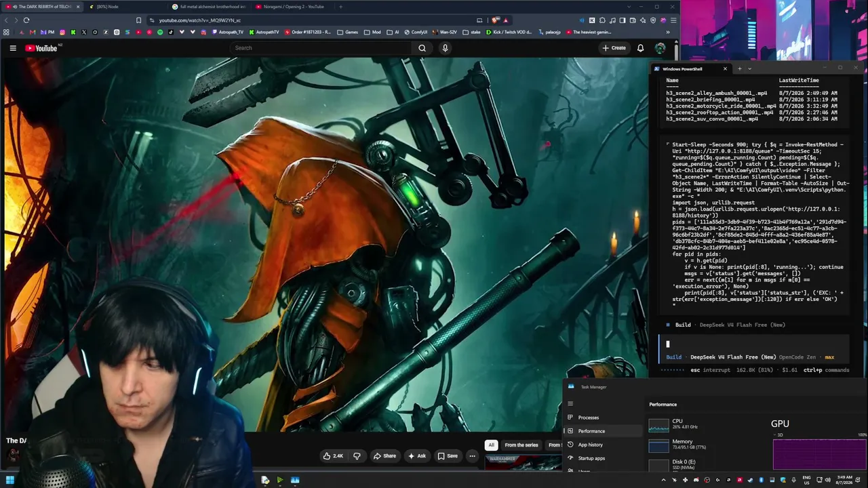The width and height of the screenshot is (868, 488).
Task: Click the YouTube Create button
Action: pyautogui.click(x=614, y=48)
